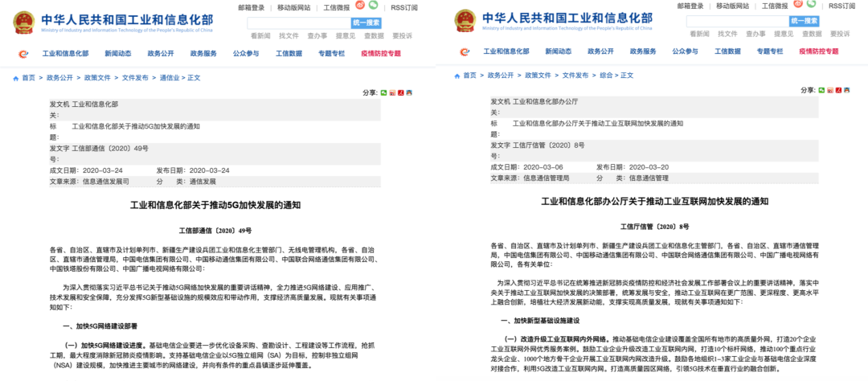Image resolution: width=868 pixels, height=381 pixels.
Task: Open 新闻动态 in the left page nav bar
Action: [118, 54]
